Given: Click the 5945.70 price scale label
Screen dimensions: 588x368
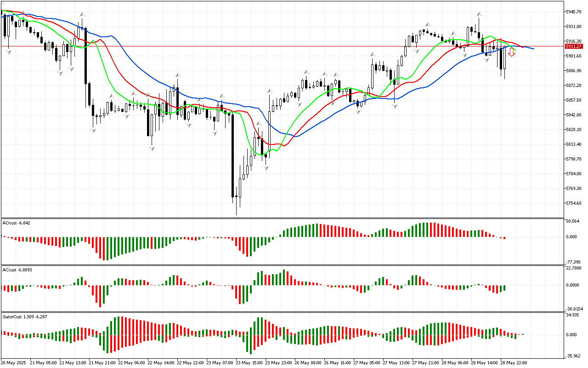Looking at the screenshot, I should (x=574, y=11).
